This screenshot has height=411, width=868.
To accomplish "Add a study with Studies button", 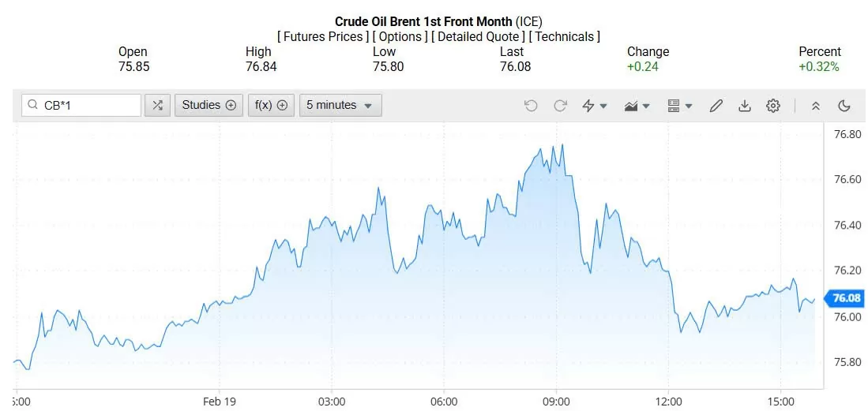I will (x=209, y=105).
